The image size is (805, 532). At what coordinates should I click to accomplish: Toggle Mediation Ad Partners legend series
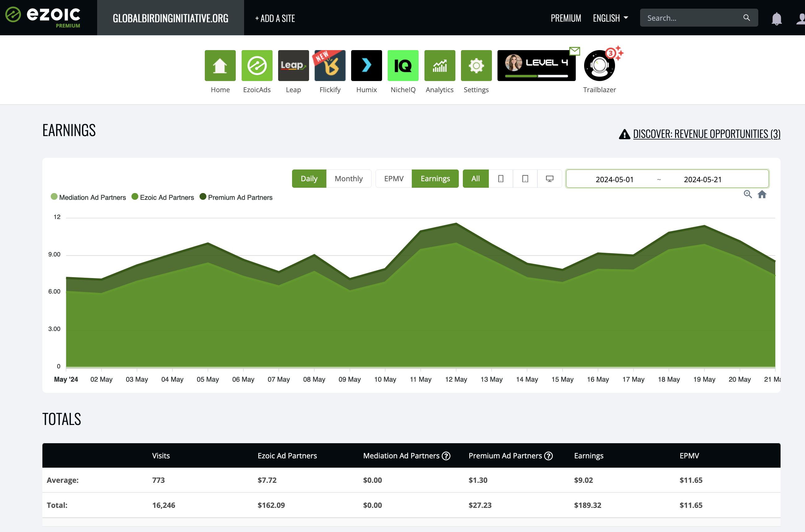pos(88,197)
